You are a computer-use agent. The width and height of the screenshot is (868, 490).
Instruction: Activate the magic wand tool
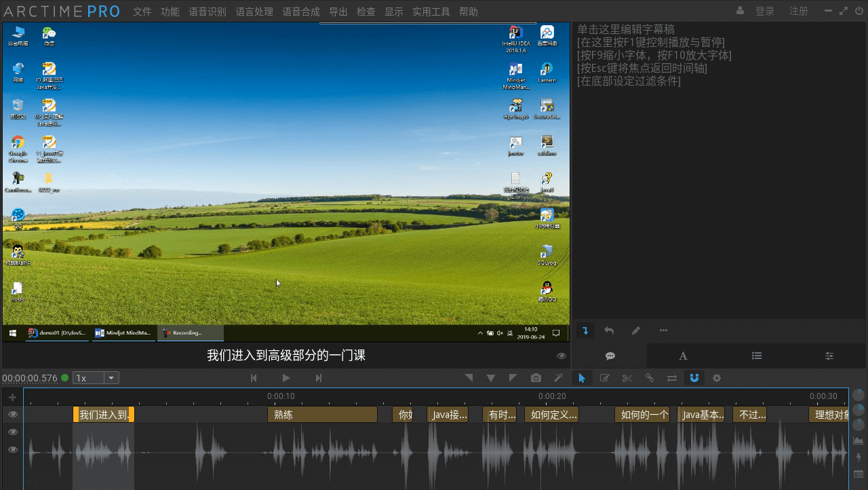(x=558, y=378)
